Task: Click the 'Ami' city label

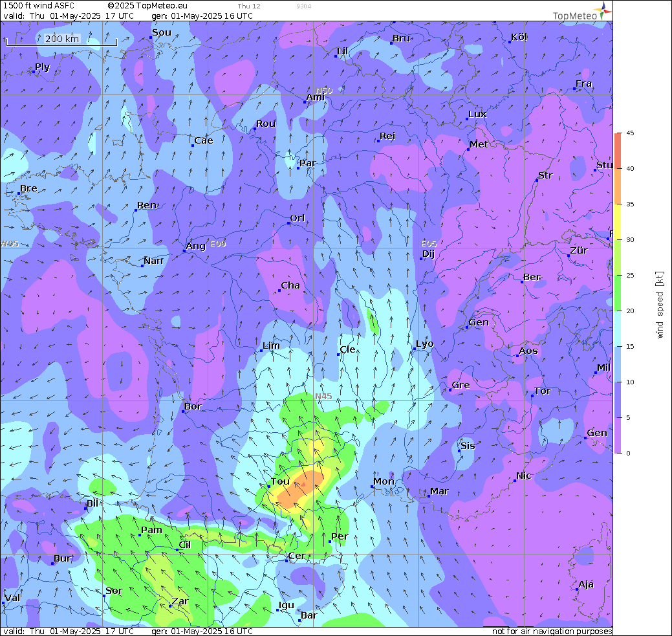Action: (x=316, y=97)
